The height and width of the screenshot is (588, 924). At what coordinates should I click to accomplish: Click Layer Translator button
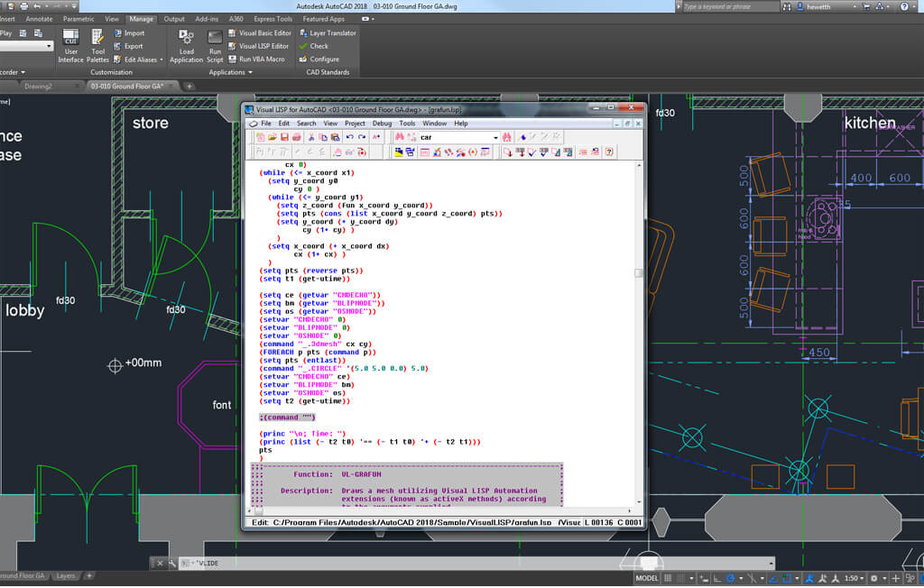coord(328,33)
